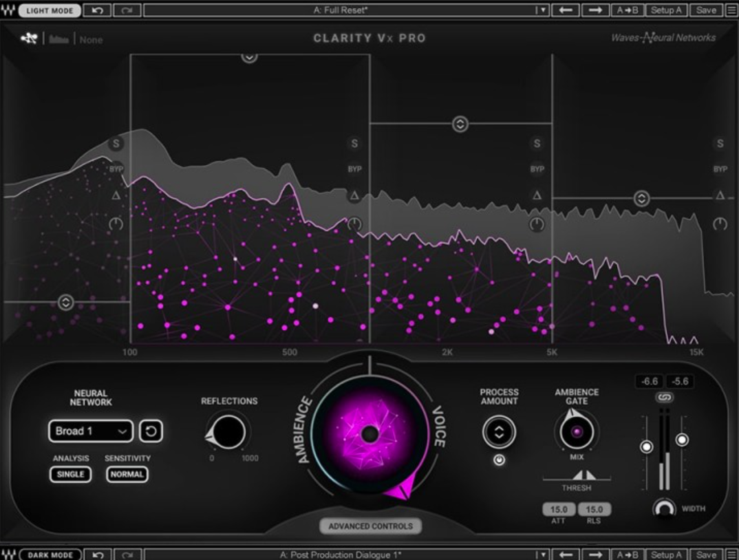This screenshot has width=739, height=560.
Task: Click Setup A in the top toolbar
Action: (x=667, y=10)
